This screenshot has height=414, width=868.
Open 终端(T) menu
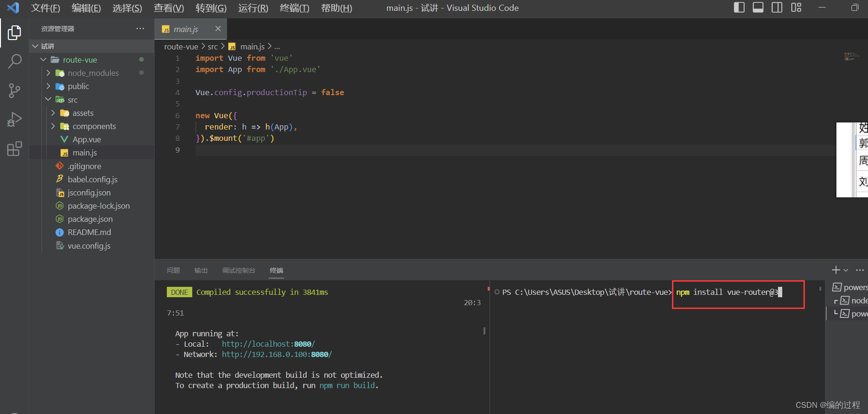tap(295, 8)
